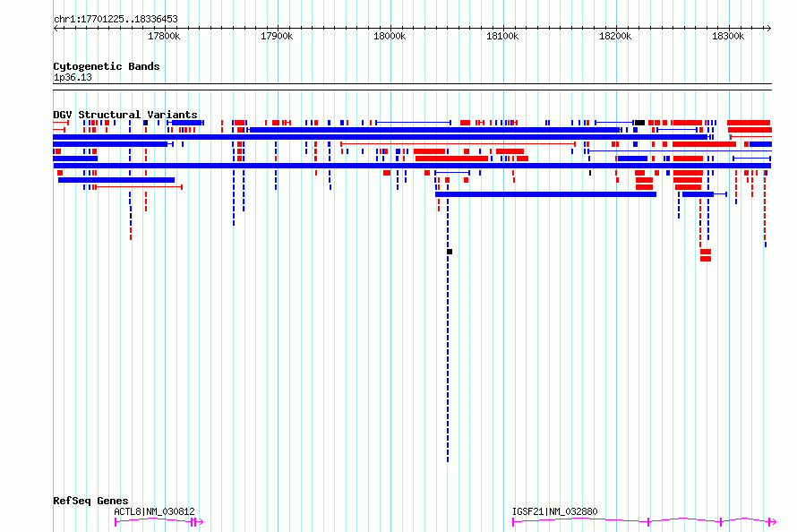Click the 17800k ruler position label
The height and width of the screenshot is (532, 797).
164,36
